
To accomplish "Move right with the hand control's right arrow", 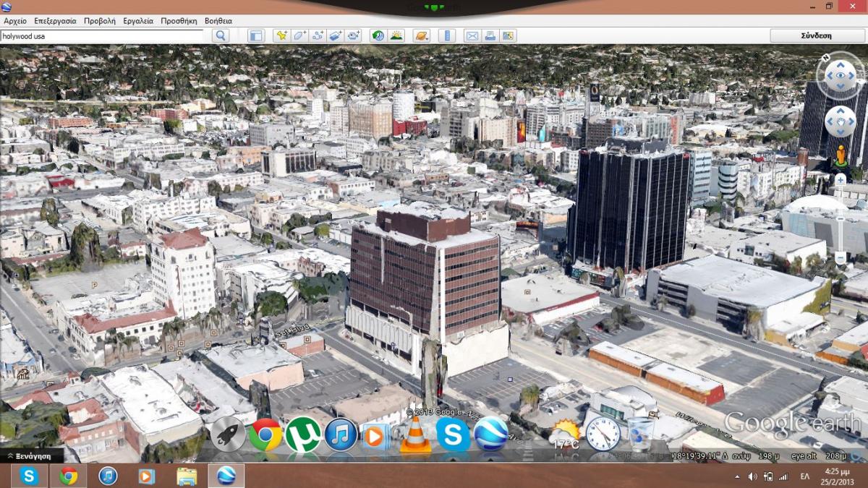I will 851,121.
